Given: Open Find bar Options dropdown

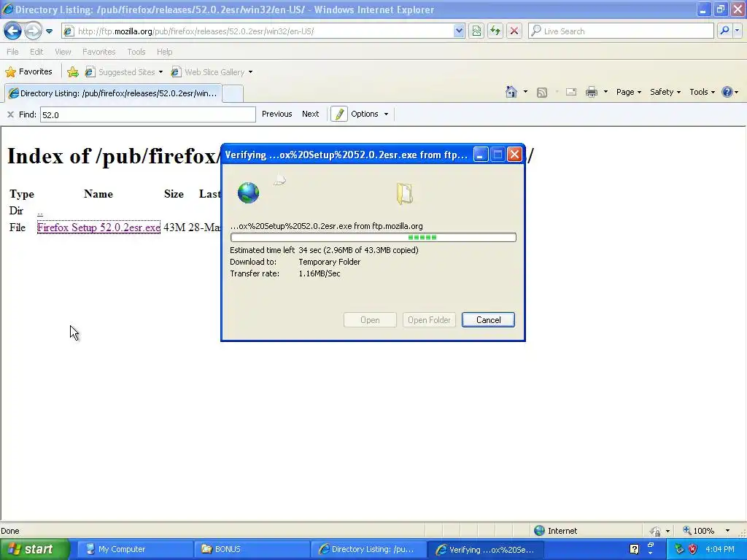Looking at the screenshot, I should point(370,114).
